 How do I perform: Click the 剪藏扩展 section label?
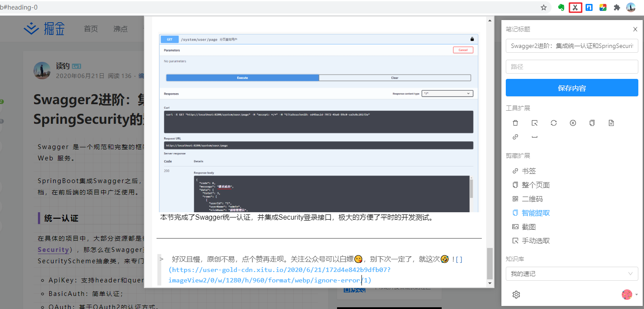point(518,156)
